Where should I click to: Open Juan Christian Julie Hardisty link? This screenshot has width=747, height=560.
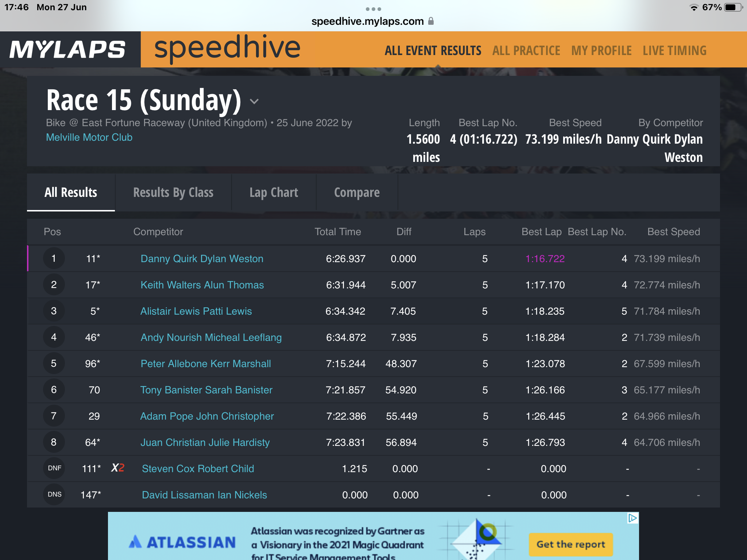click(x=205, y=443)
